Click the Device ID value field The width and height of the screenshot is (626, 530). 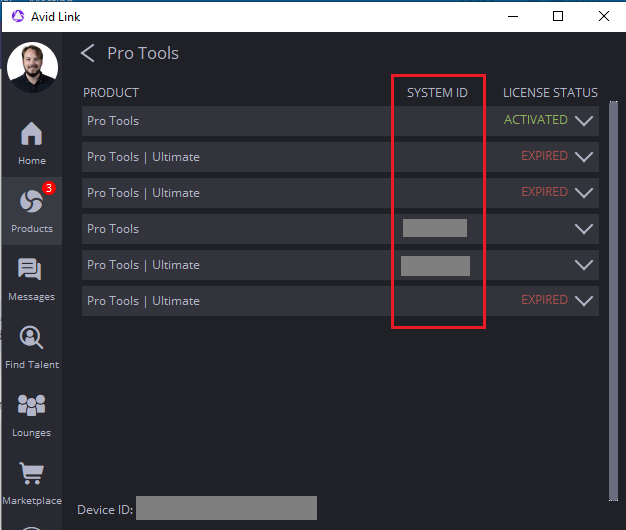(x=226, y=508)
